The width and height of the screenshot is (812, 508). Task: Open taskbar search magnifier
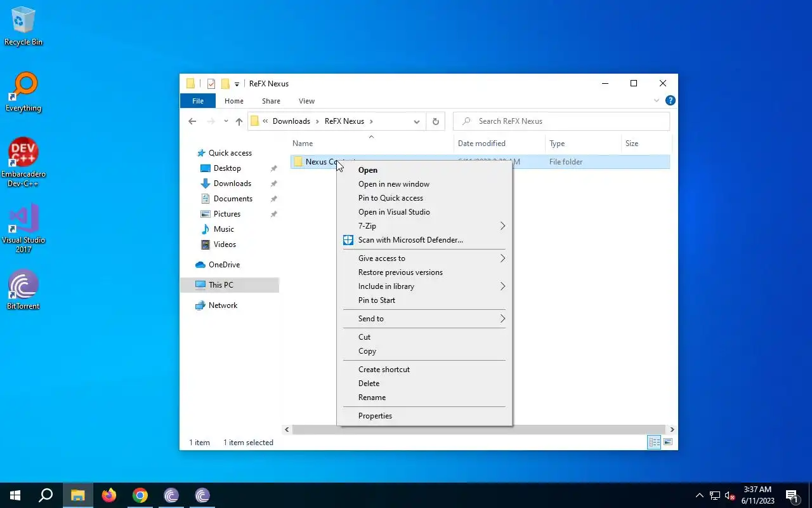[x=46, y=495]
